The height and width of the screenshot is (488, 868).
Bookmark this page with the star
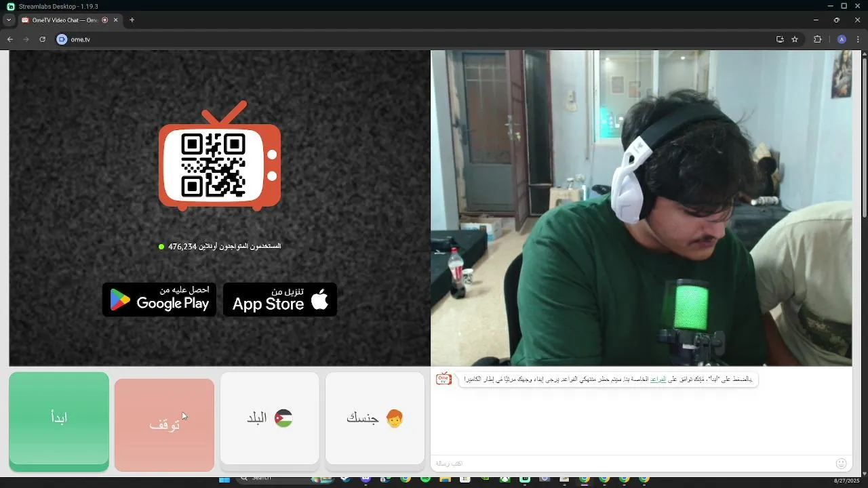795,39
